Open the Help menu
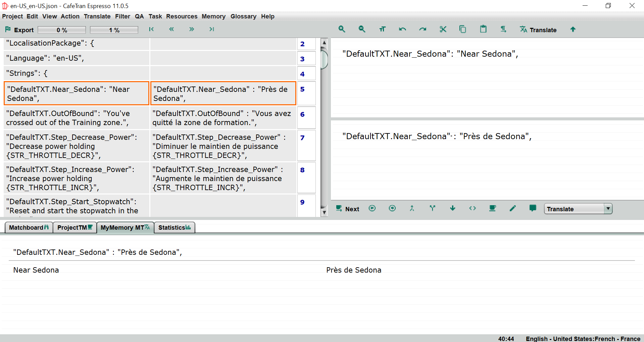The image size is (644, 342). point(267,16)
